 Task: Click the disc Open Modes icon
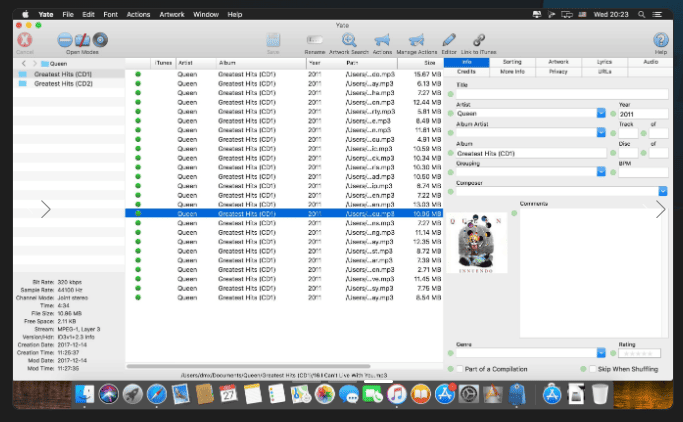(100, 40)
